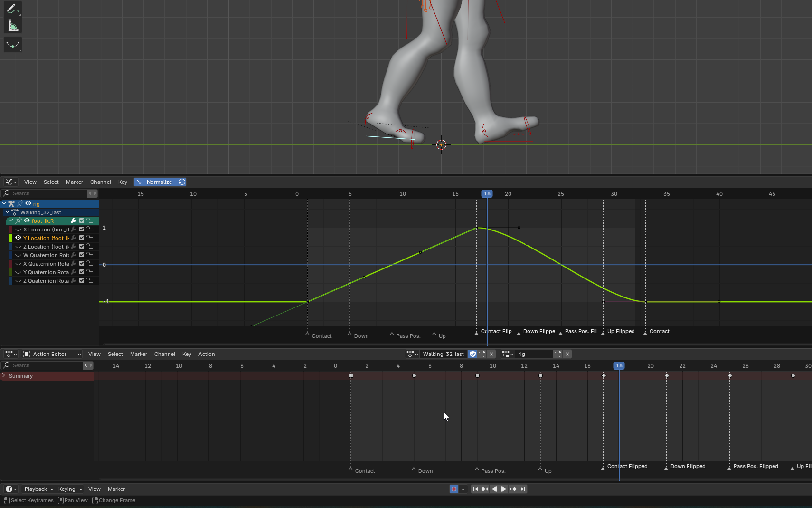Click the wrench modifier icon on foot_ik.R
The height and width of the screenshot is (508, 812).
coord(74,221)
